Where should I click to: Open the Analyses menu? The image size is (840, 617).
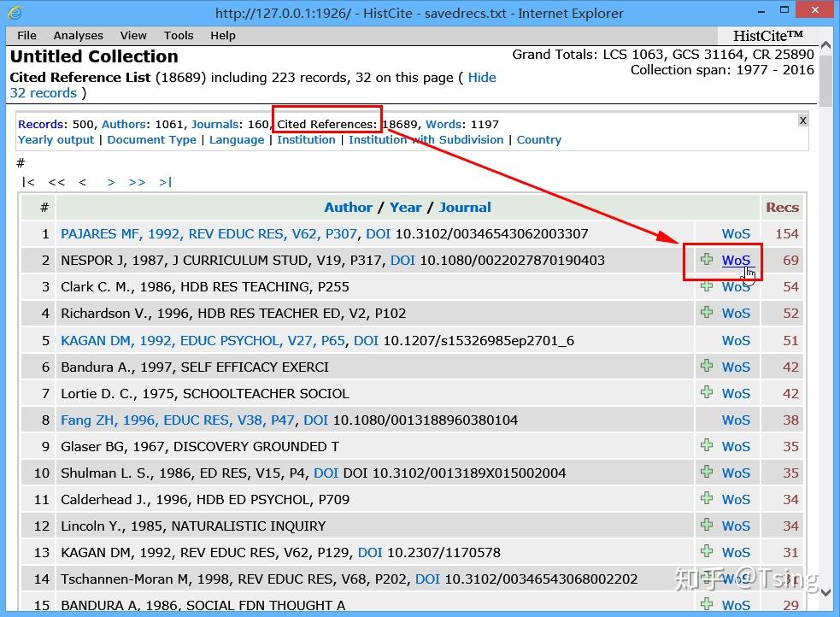pyautogui.click(x=79, y=35)
